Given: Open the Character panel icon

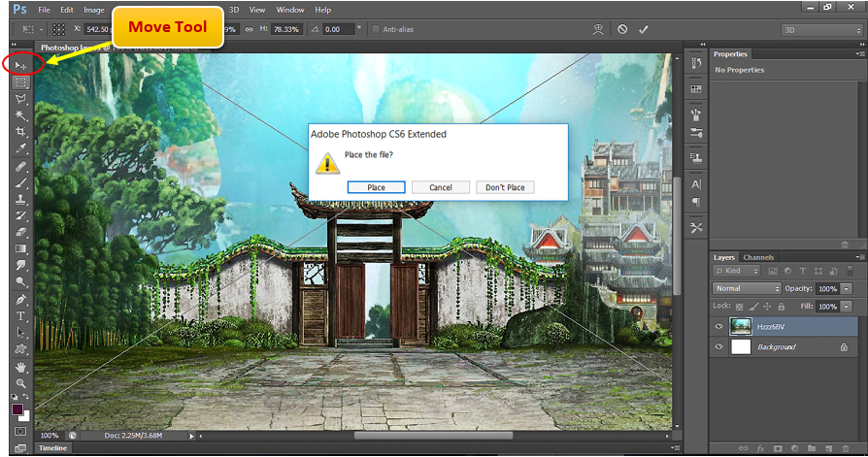Looking at the screenshot, I should pyautogui.click(x=696, y=184).
